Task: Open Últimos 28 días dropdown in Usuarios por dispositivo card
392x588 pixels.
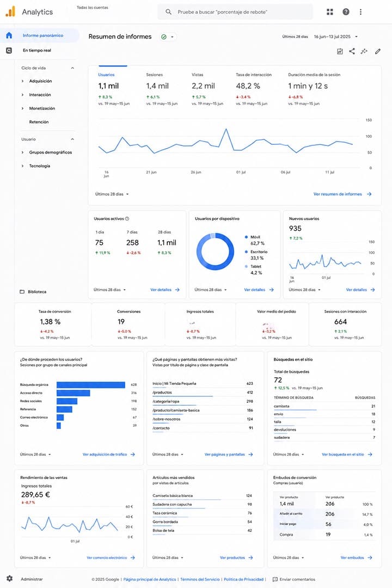Action: click(211, 290)
